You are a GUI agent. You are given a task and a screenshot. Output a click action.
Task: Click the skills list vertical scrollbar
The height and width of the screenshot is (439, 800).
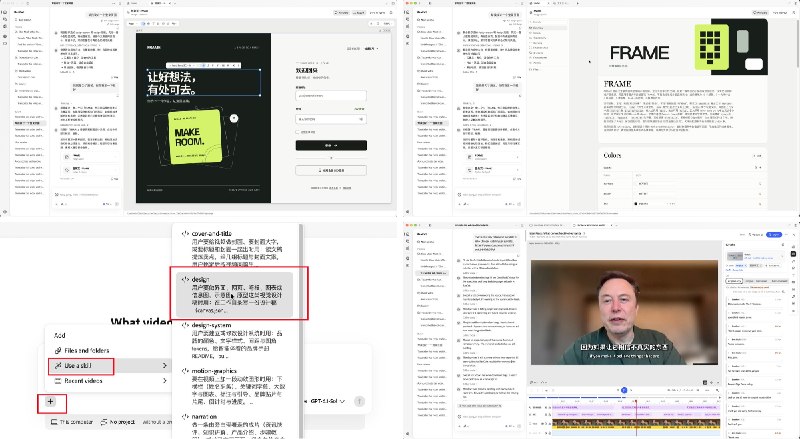[301, 331]
